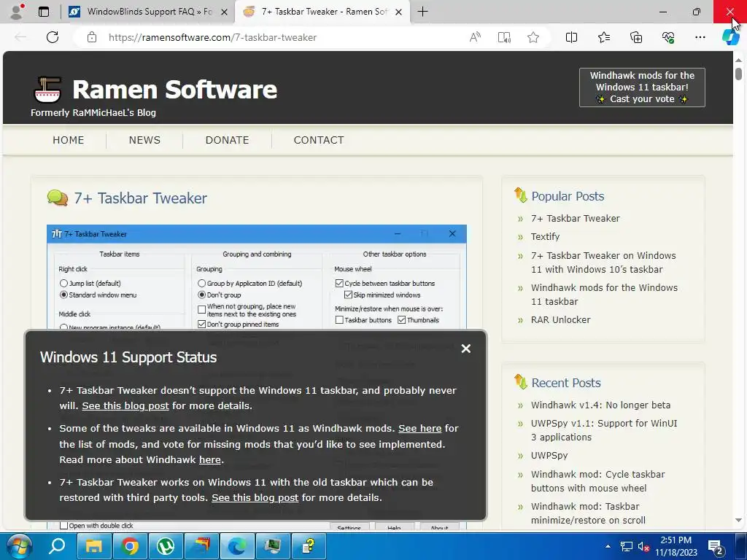747x560 pixels.
Task: Open '7+ Taskbar Tweaker on Windows 11' post
Action: (x=603, y=262)
